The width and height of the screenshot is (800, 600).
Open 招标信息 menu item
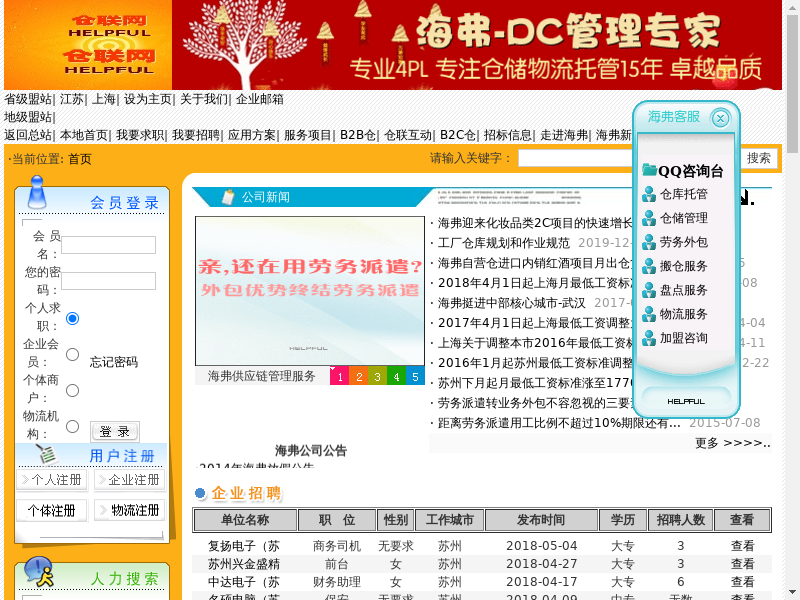(508, 135)
